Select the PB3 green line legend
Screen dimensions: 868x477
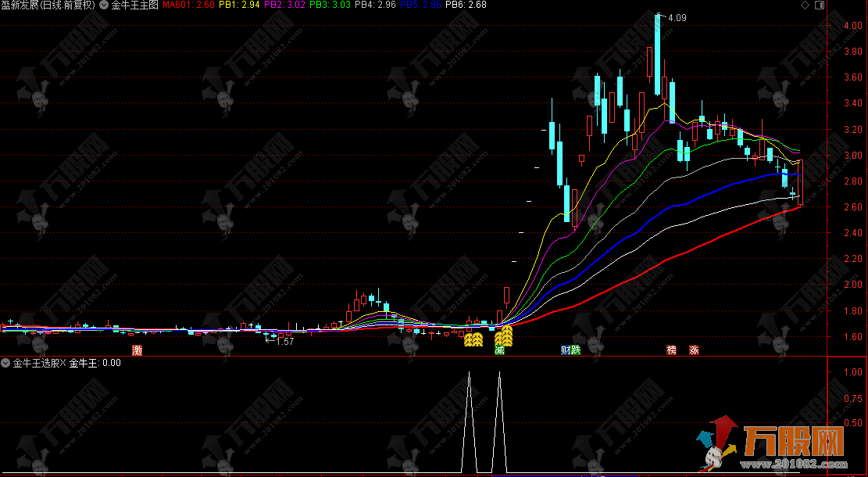328,5
